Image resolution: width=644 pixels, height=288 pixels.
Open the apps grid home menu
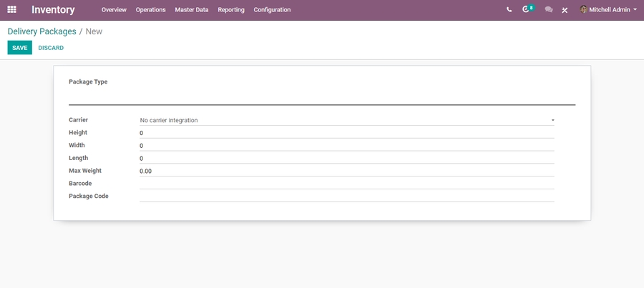point(11,10)
